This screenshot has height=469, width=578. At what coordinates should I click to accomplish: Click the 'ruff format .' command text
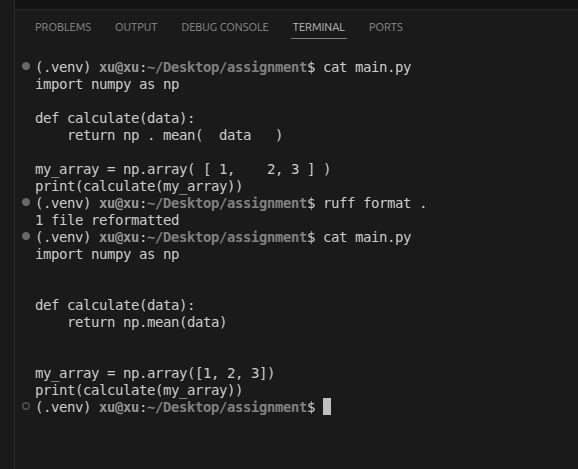click(375, 204)
